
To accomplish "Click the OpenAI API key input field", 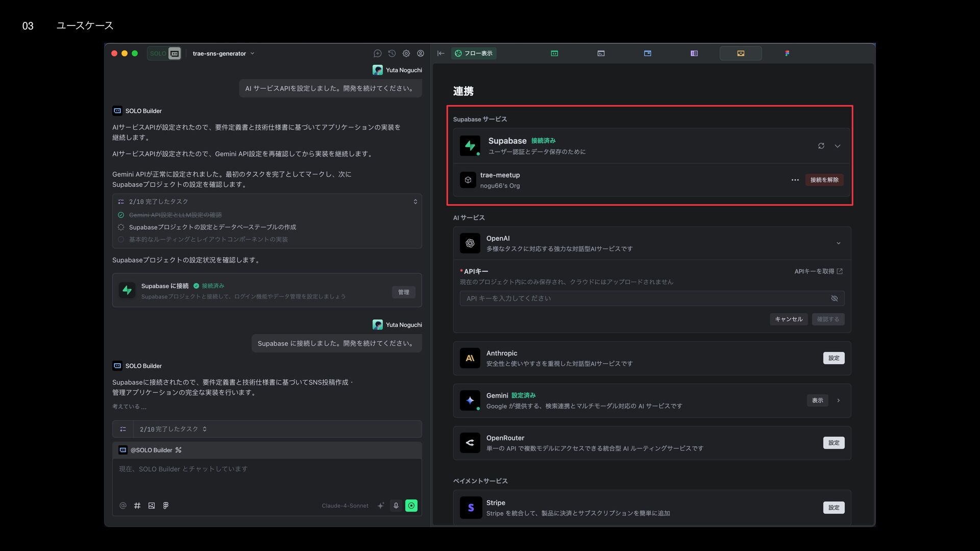I will click(x=643, y=298).
